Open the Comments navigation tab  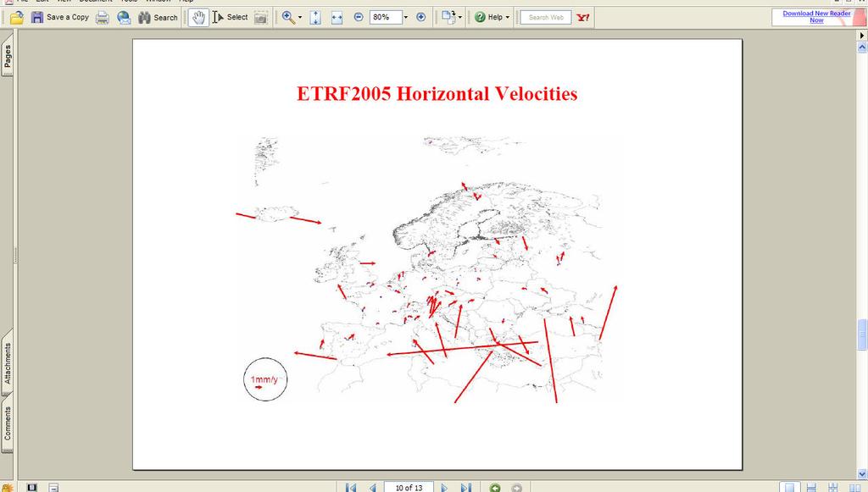[x=7, y=423]
